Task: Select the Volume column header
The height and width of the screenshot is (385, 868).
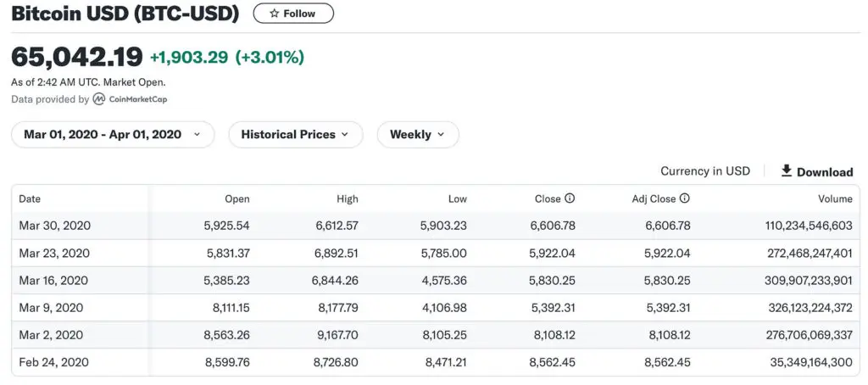Action: [x=835, y=199]
